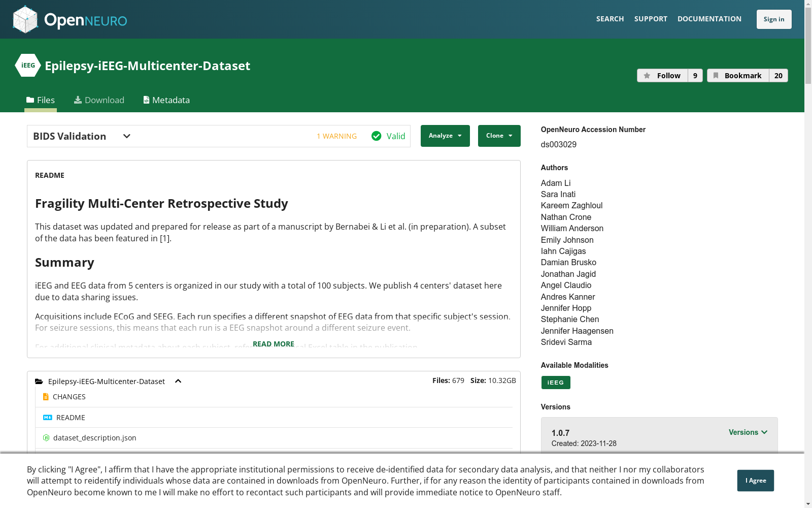
Task: Click accession number ds003029
Action: coord(559,144)
